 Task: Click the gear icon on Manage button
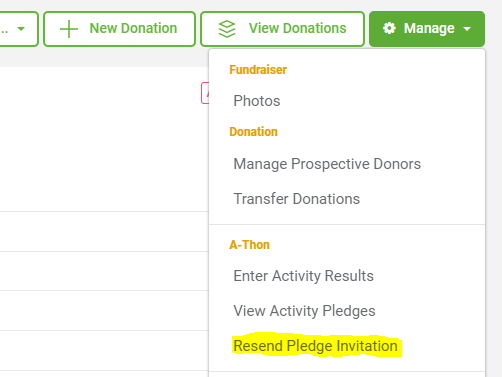pyautogui.click(x=389, y=28)
